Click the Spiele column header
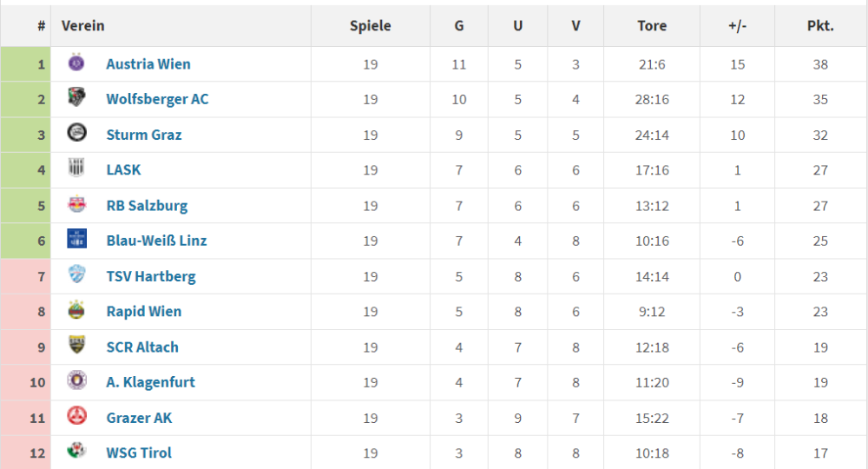 point(371,26)
